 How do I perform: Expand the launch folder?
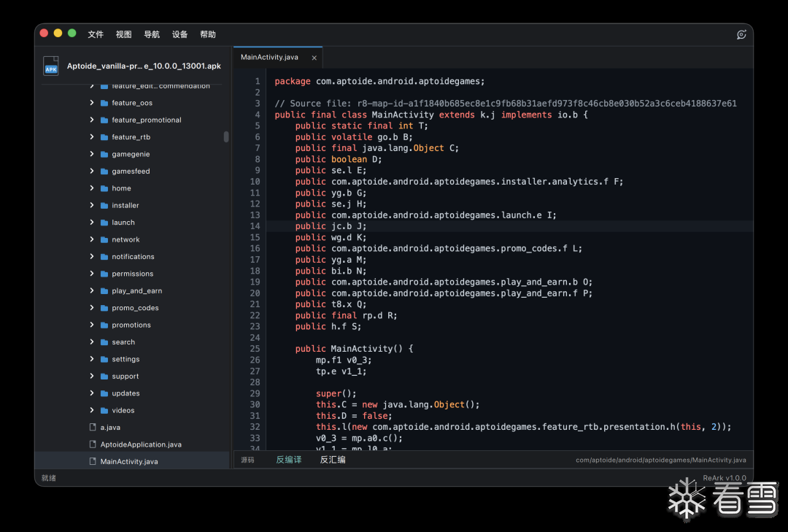91,223
